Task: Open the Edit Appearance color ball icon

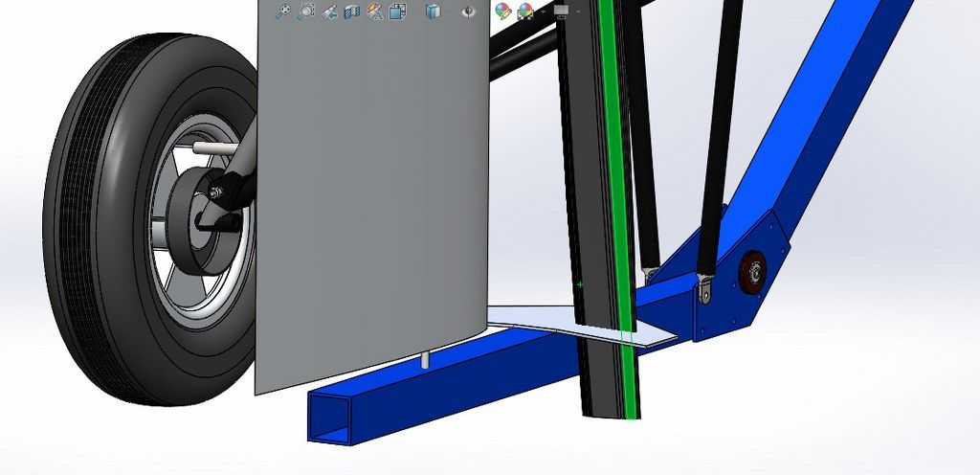Action: click(x=502, y=11)
